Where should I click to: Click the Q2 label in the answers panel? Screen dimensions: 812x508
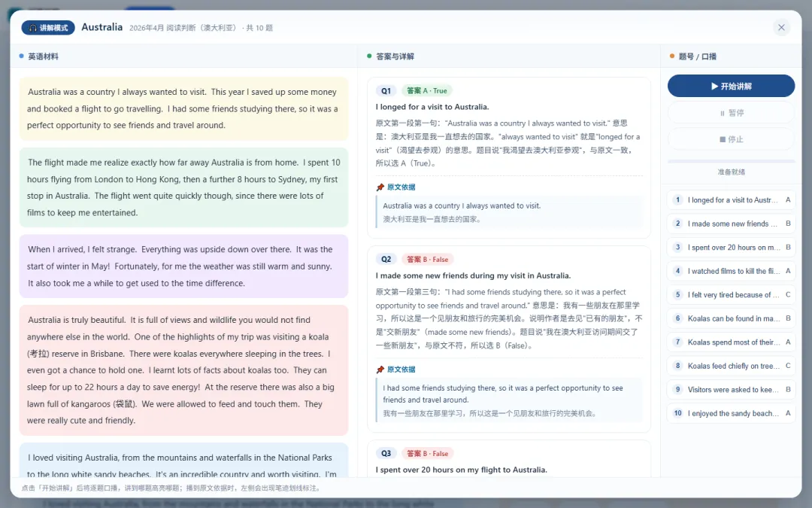(386, 259)
